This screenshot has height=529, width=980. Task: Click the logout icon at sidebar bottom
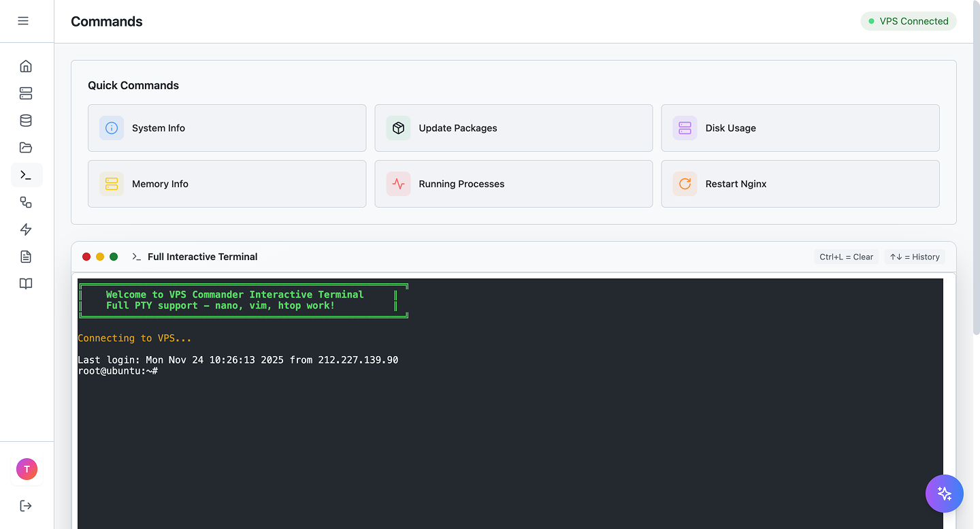point(25,506)
